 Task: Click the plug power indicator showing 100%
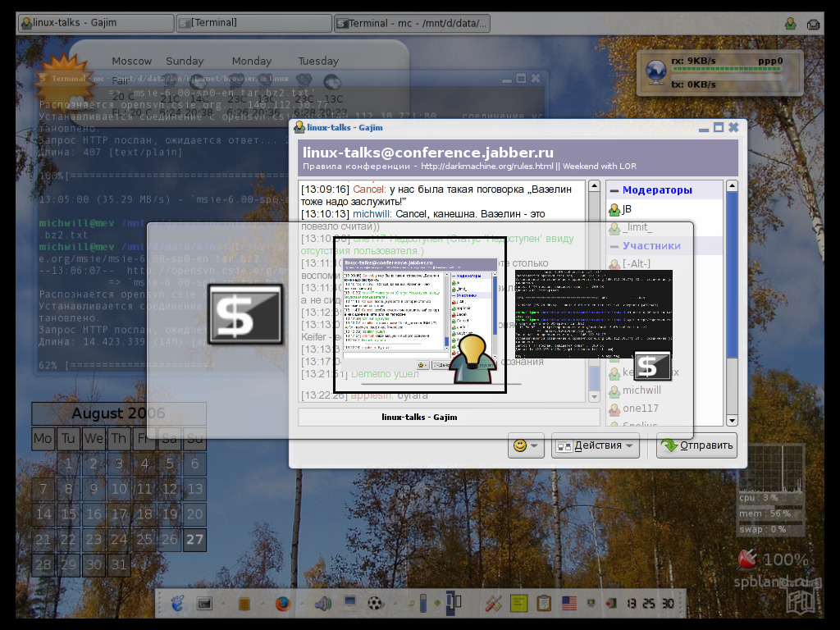click(x=746, y=559)
